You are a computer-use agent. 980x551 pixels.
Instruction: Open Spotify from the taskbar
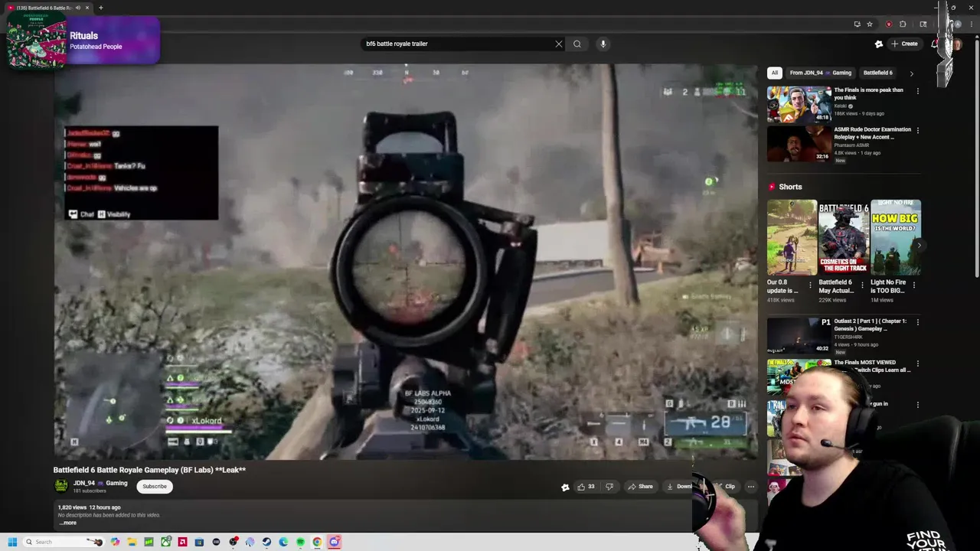pos(300,542)
